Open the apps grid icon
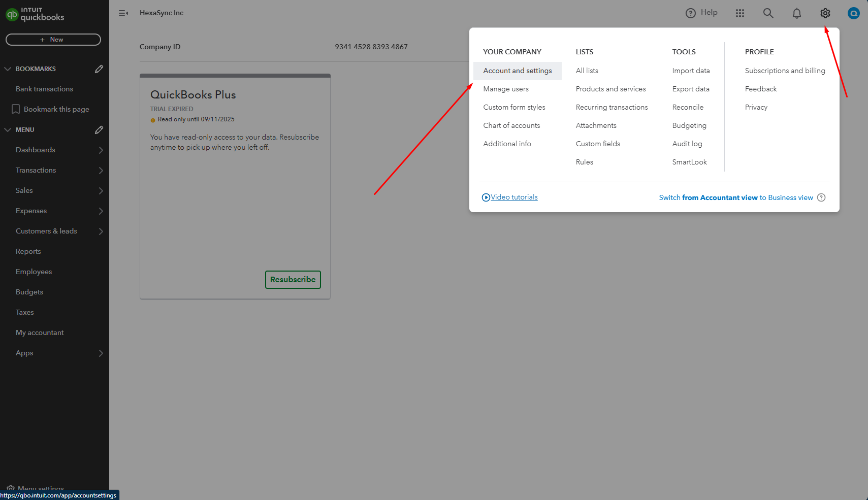The height and width of the screenshot is (500, 868). tap(740, 13)
